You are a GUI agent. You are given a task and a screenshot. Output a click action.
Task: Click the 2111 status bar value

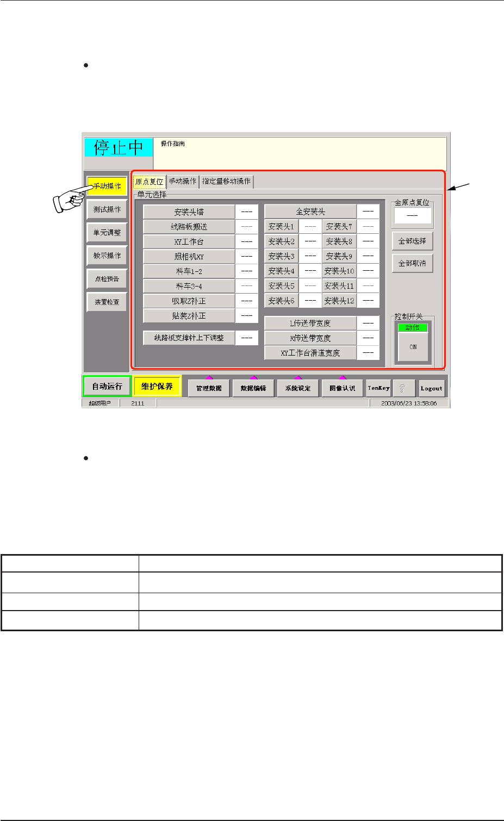(138, 403)
